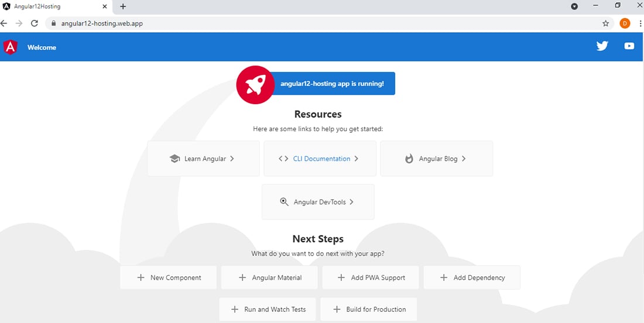
Task: Click the chevron after Learn Angular
Action: [232, 159]
